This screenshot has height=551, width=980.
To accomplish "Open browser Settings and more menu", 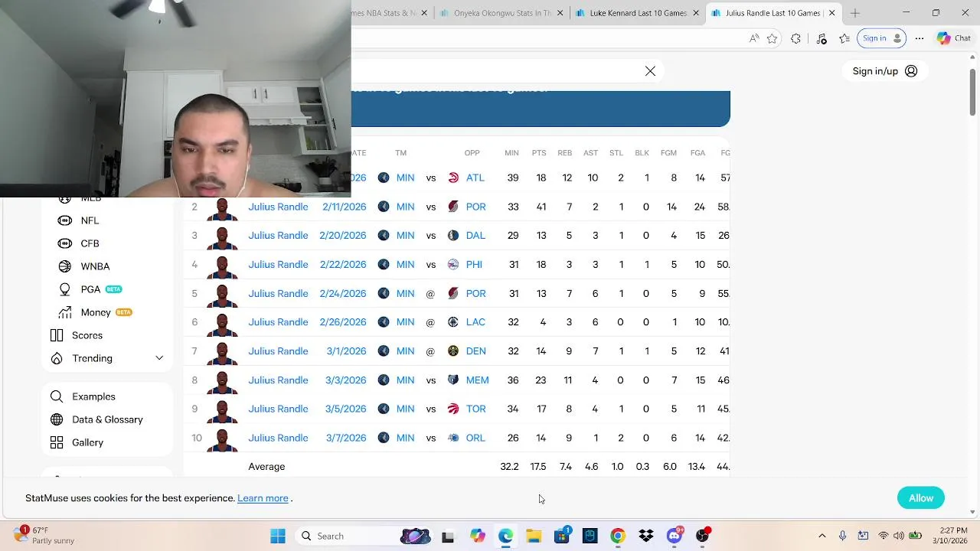I will pyautogui.click(x=920, y=38).
